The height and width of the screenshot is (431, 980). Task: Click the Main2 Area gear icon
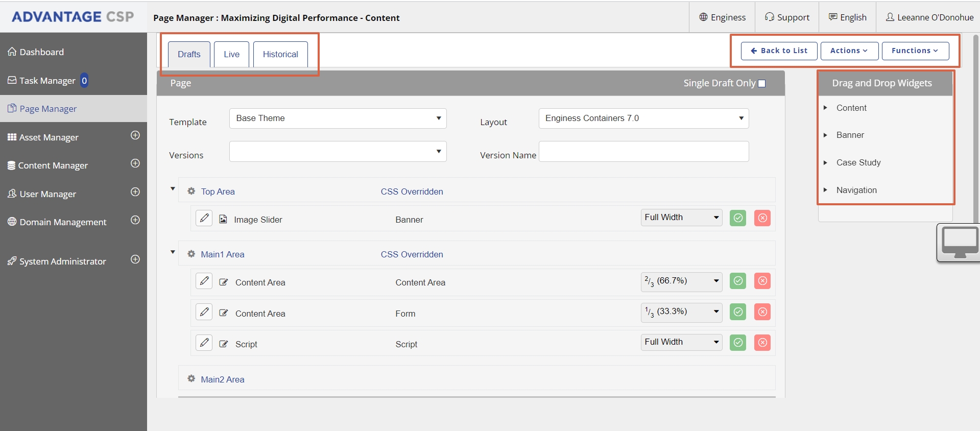point(192,379)
